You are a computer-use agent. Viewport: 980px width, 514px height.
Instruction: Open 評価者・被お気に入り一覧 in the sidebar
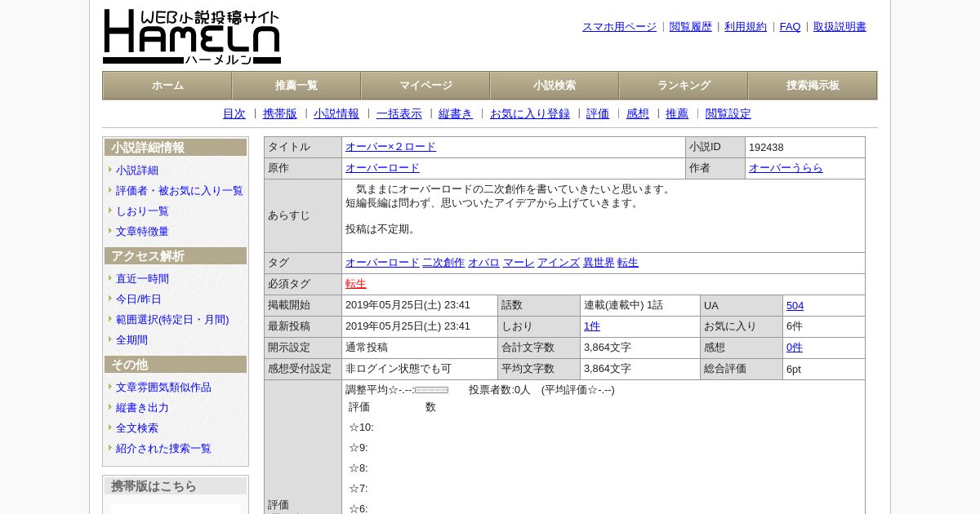point(180,191)
